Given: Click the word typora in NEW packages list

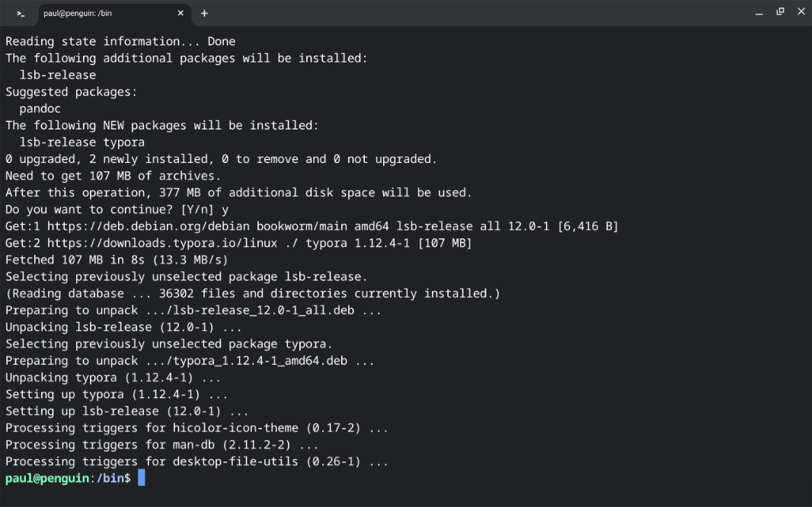Looking at the screenshot, I should click(x=123, y=142).
